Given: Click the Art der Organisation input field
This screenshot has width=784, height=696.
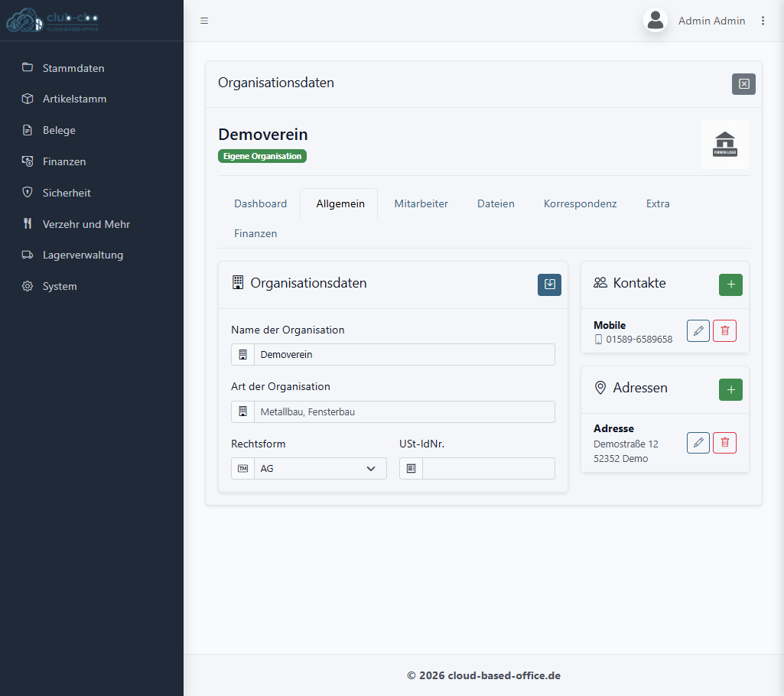Looking at the screenshot, I should (404, 411).
